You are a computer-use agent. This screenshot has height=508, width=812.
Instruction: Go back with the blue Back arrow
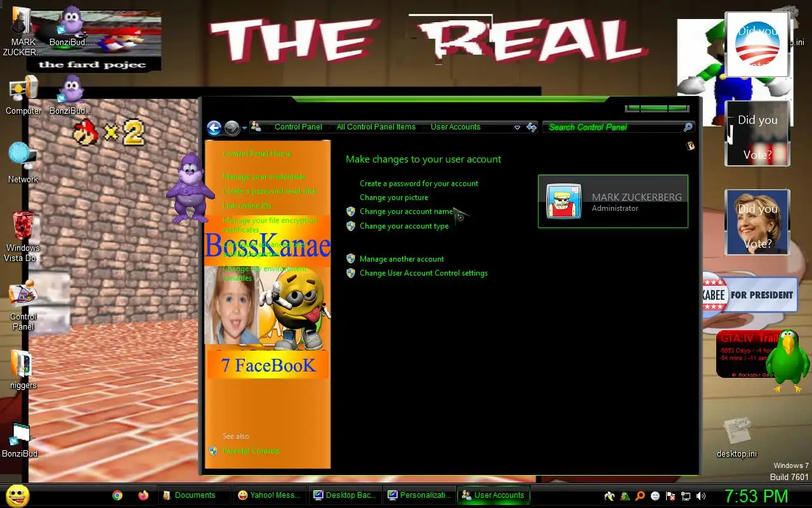[x=214, y=128]
